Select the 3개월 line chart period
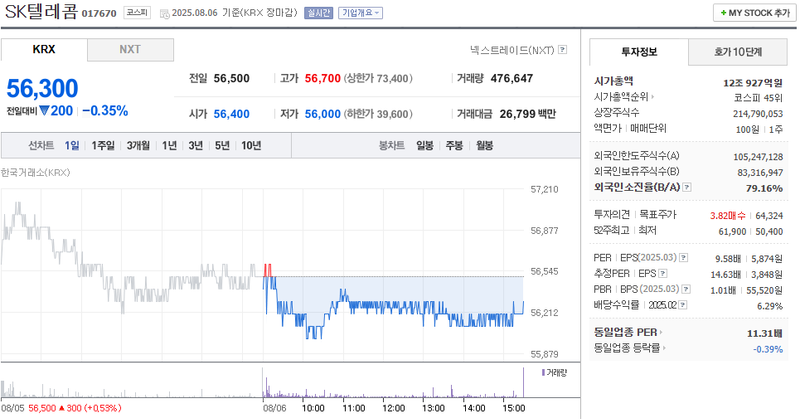800x419 pixels. coord(138,145)
